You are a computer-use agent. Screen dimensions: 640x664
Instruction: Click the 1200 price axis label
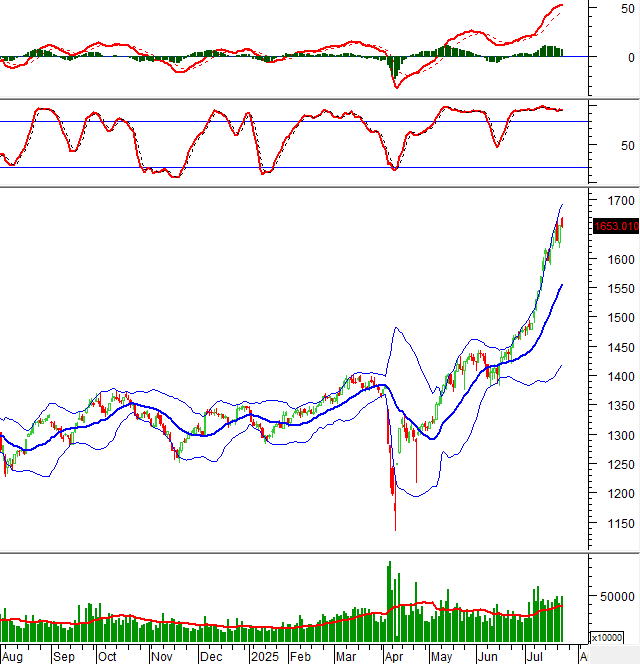(x=621, y=494)
